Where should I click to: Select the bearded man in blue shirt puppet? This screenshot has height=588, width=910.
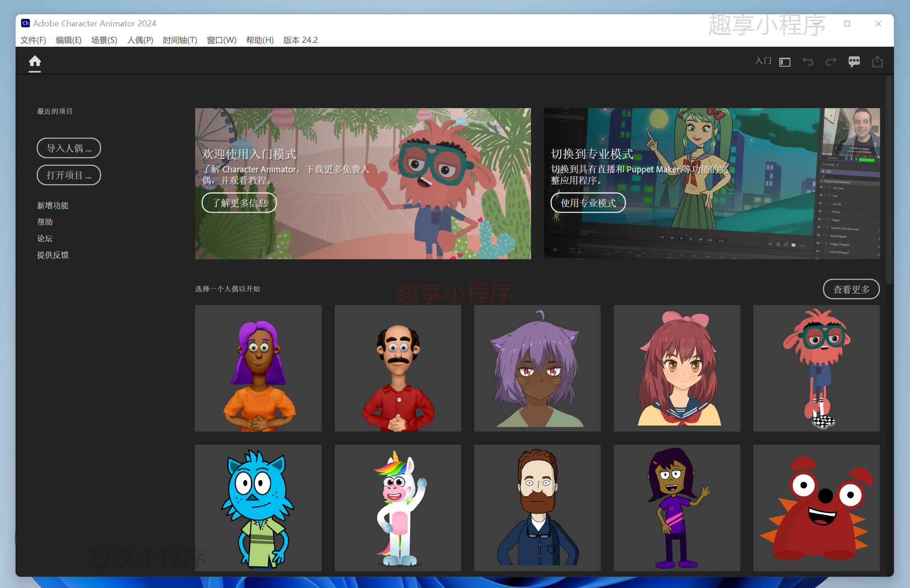point(538,508)
